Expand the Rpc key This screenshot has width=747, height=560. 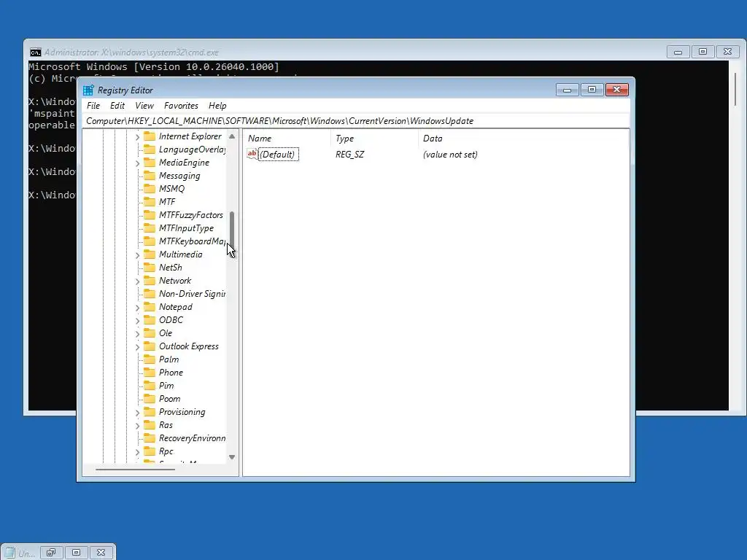point(137,452)
